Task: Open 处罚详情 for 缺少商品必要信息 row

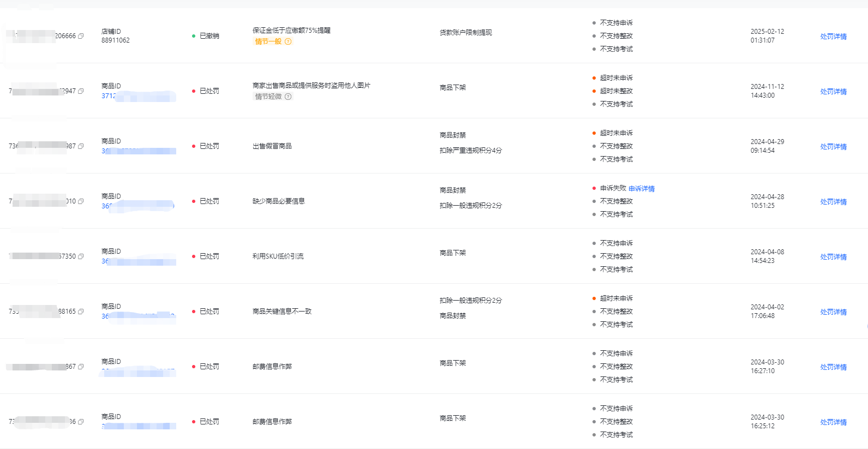Action: tap(833, 202)
